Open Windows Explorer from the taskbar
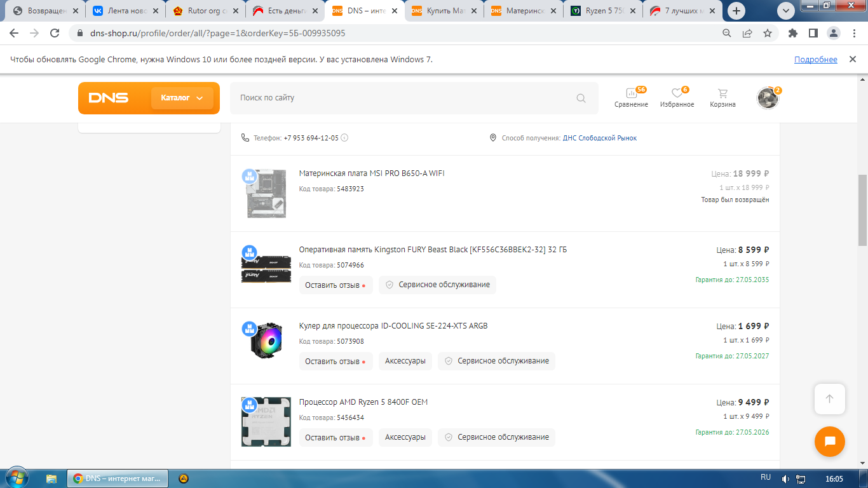 (x=51, y=478)
